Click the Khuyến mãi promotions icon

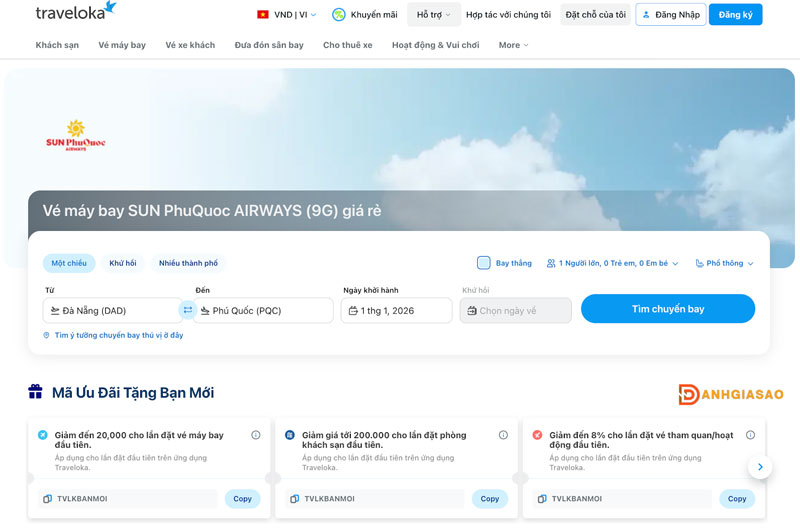click(339, 15)
